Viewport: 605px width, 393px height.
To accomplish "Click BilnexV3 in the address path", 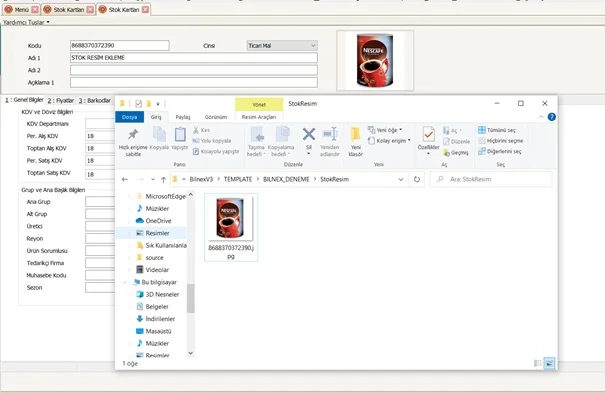I will pos(201,179).
